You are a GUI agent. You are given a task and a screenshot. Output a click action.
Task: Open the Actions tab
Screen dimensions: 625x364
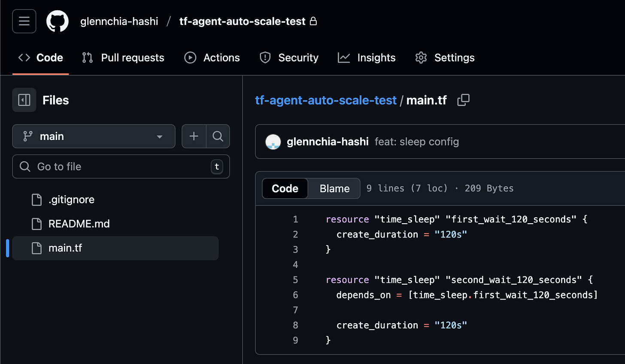click(212, 58)
